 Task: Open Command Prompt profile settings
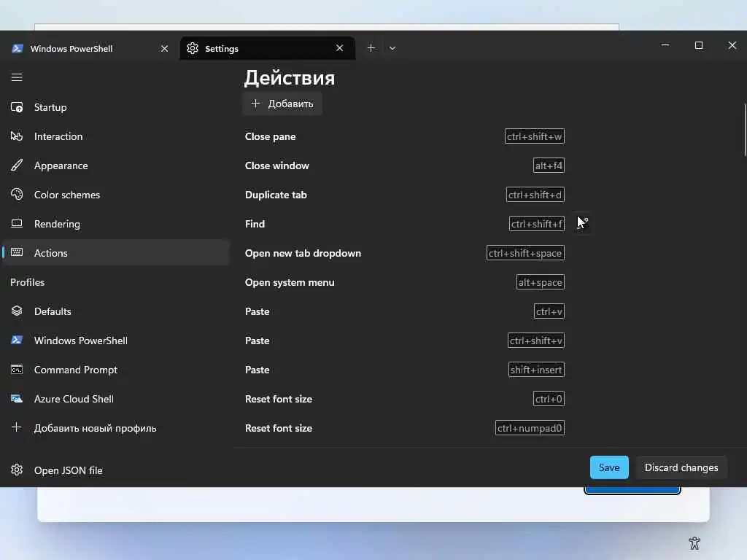(x=116, y=370)
